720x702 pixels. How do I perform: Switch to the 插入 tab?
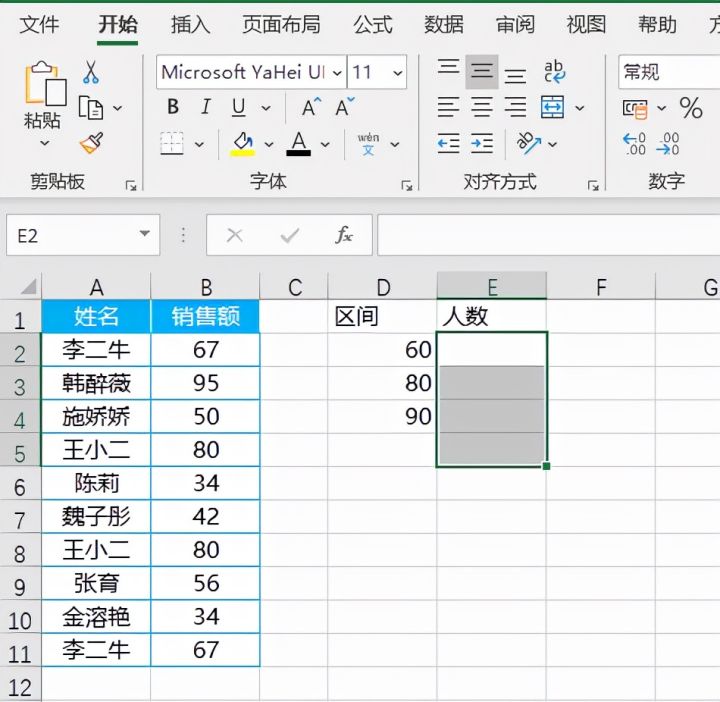(191, 24)
